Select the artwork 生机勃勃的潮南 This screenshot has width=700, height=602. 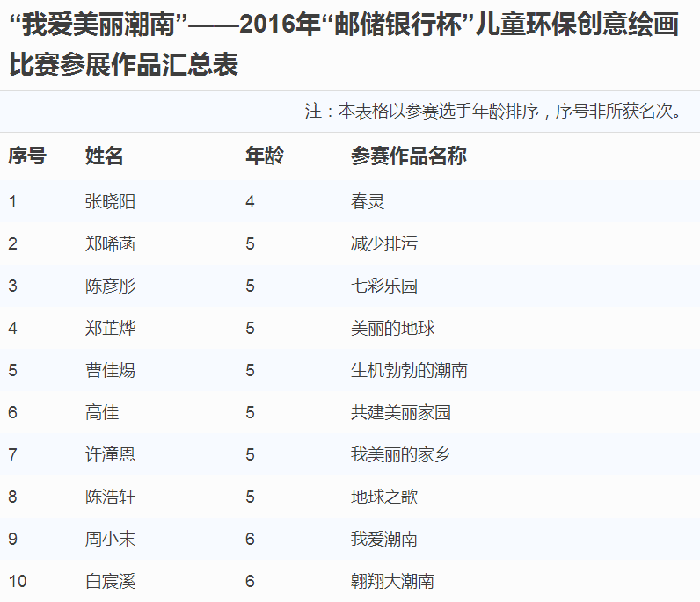tap(409, 370)
